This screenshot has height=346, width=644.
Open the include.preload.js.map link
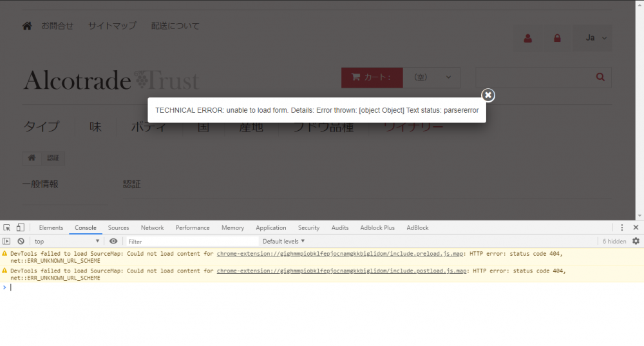pyautogui.click(x=339, y=254)
